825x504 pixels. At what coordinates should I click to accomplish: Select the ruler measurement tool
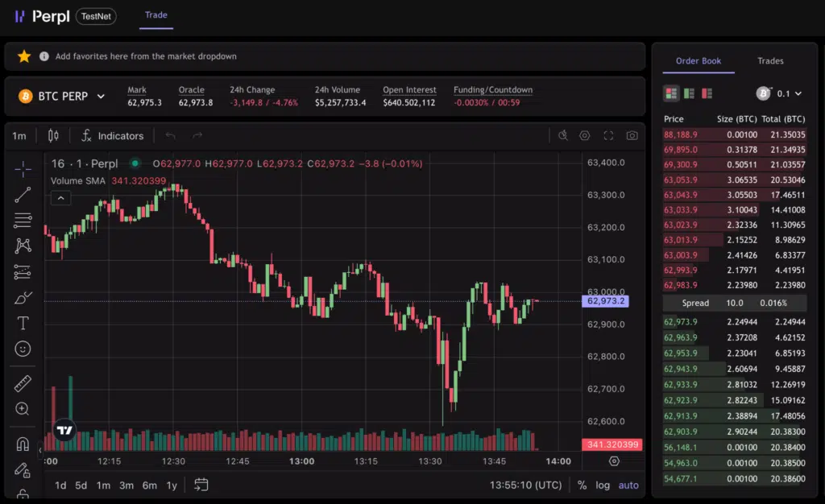22,384
